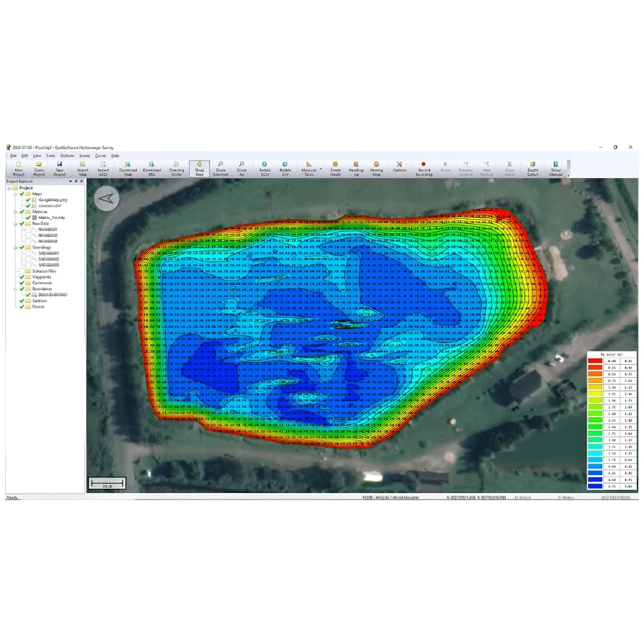Open the Options menu
The height and width of the screenshot is (644, 644).
point(67,156)
